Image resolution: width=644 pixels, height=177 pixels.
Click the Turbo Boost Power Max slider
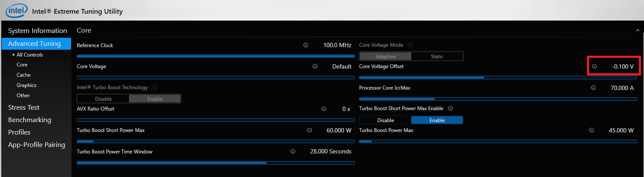pyautogui.click(x=498, y=141)
